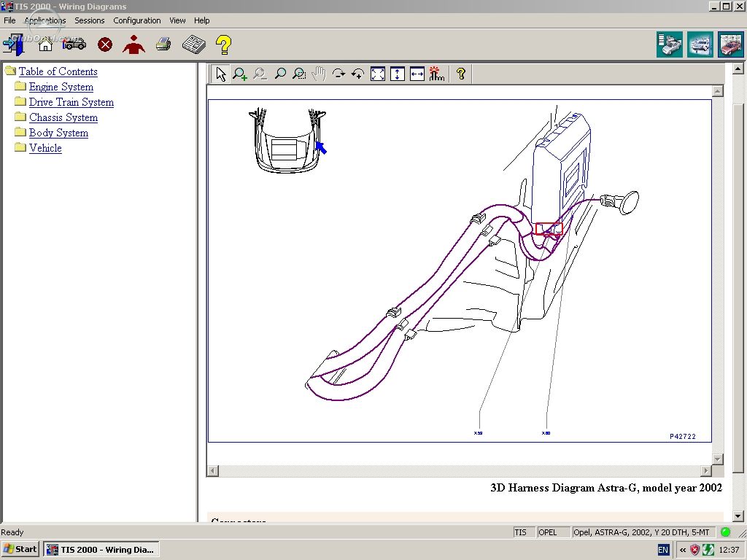Viewport: 747px width, 560px height.
Task: Click the large yellow question mark Help icon
Action: click(223, 44)
